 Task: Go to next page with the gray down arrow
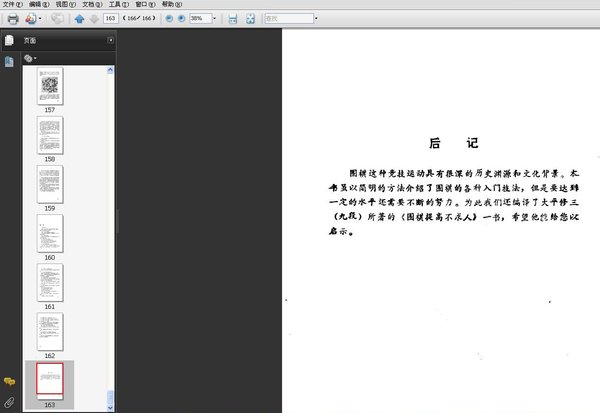pyautogui.click(x=94, y=18)
